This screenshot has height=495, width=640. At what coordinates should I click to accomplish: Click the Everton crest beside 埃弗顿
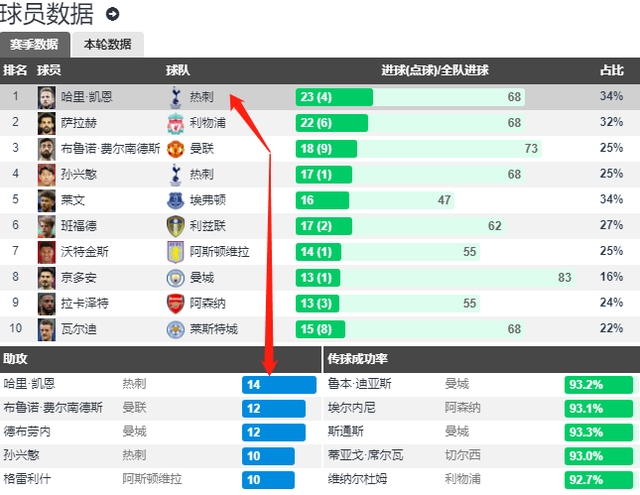click(x=176, y=200)
